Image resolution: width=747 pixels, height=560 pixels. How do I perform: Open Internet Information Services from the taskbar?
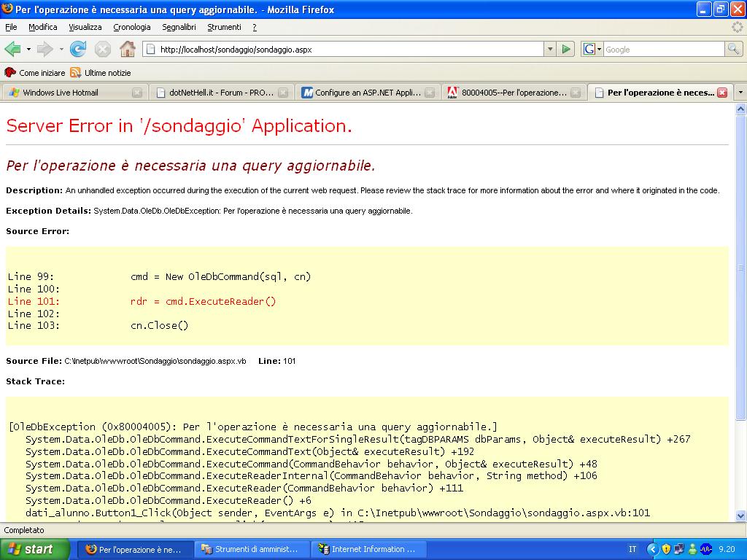(x=368, y=550)
